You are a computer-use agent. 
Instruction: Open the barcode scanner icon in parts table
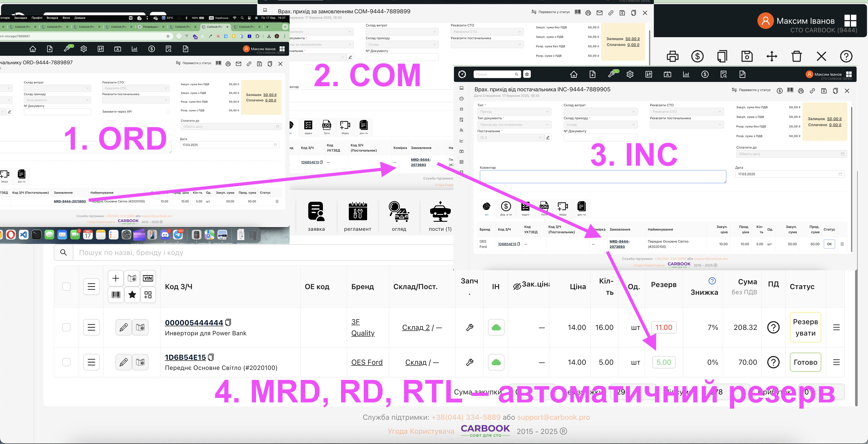click(115, 295)
